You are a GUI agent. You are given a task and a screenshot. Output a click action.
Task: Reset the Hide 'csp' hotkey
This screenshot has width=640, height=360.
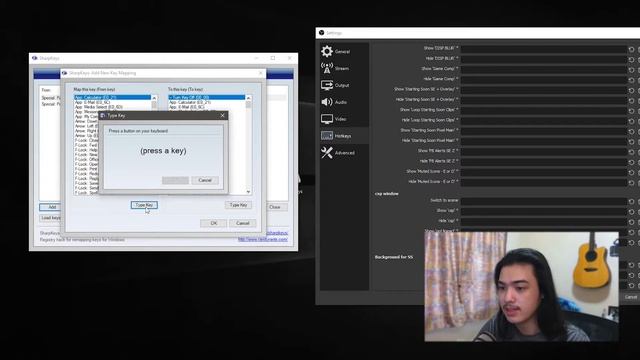point(631,222)
